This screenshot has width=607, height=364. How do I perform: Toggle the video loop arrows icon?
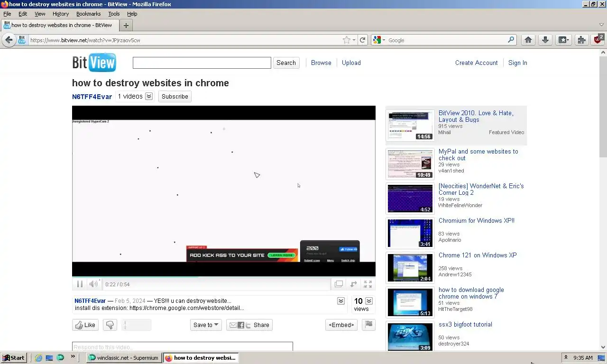pos(353,284)
